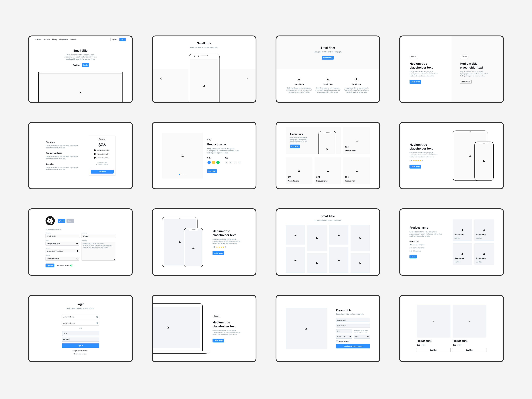Click the Edit button with the pencil icon

62,221
